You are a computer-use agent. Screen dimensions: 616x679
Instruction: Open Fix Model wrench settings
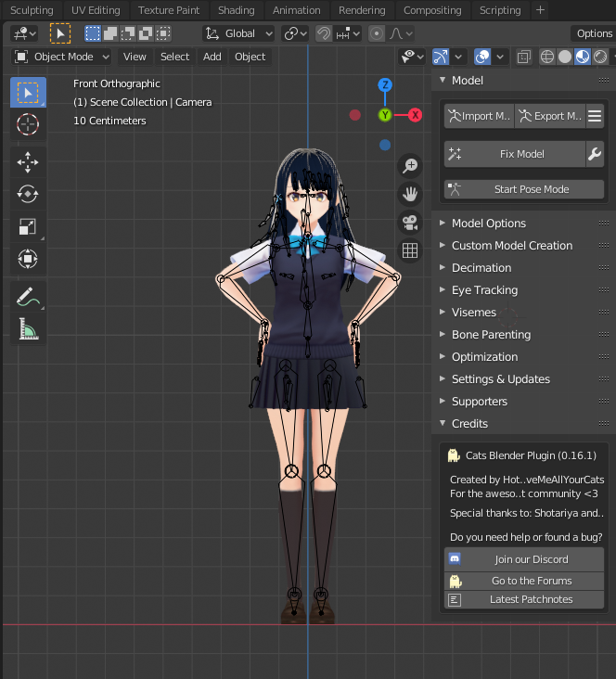[595, 154]
